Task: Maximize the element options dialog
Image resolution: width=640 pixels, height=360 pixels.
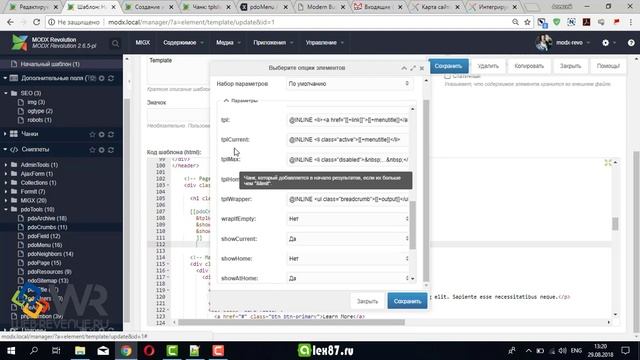Action: click(413, 68)
